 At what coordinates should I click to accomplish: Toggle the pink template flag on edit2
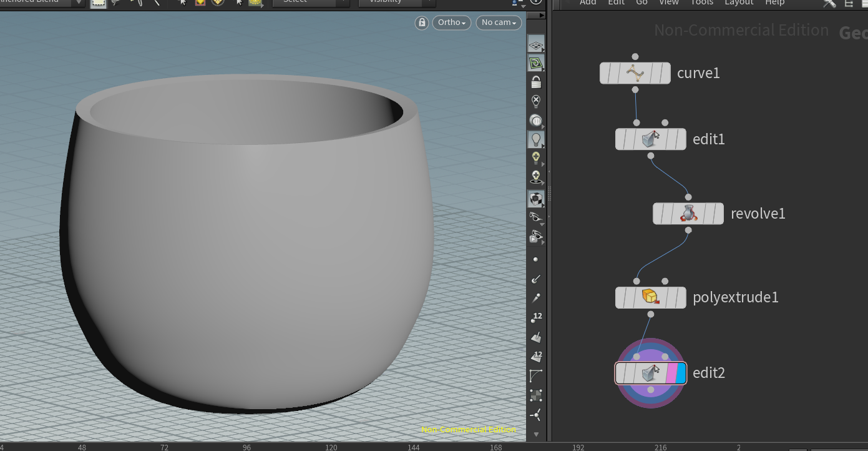click(671, 374)
